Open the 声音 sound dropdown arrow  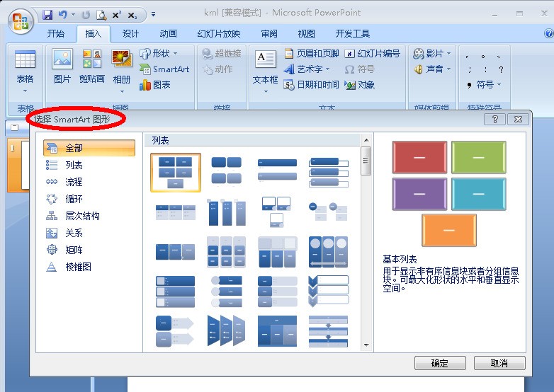(x=449, y=69)
